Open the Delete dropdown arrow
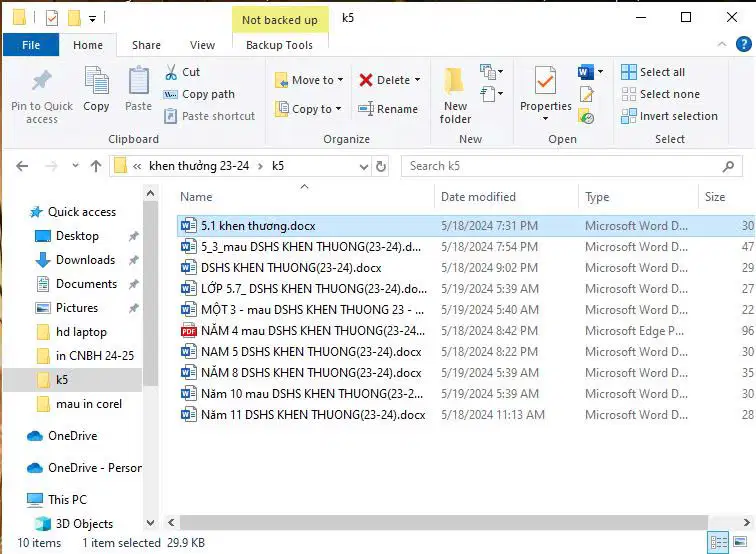 point(418,80)
